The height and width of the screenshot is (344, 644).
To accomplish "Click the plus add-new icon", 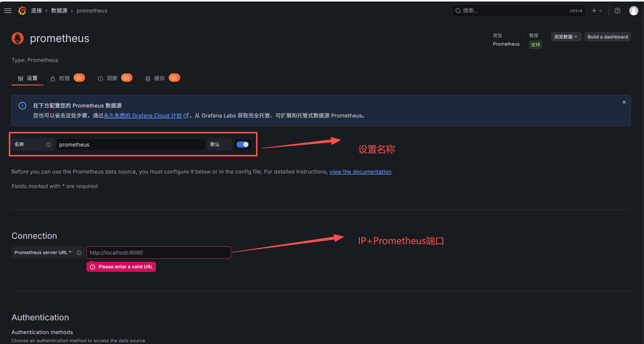I will [x=594, y=11].
